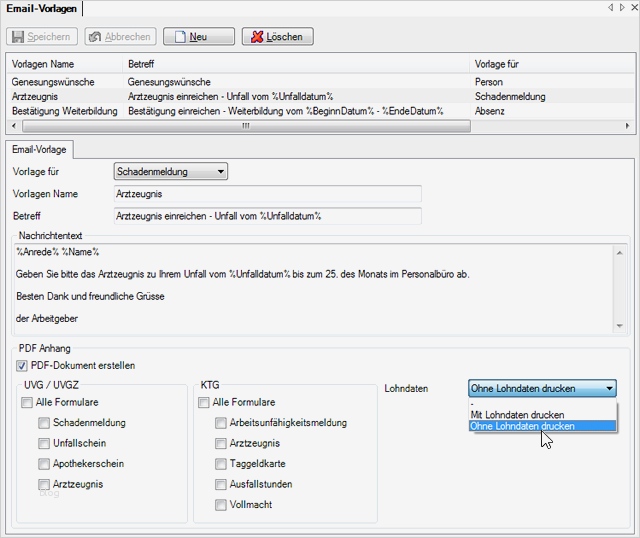Check the Taggeldkarte checkbox
Viewport: 640px width, 538px height.
pos(221,464)
